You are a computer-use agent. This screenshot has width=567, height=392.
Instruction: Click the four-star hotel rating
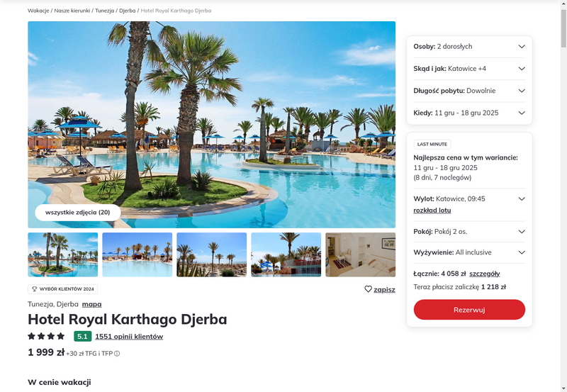tap(46, 336)
